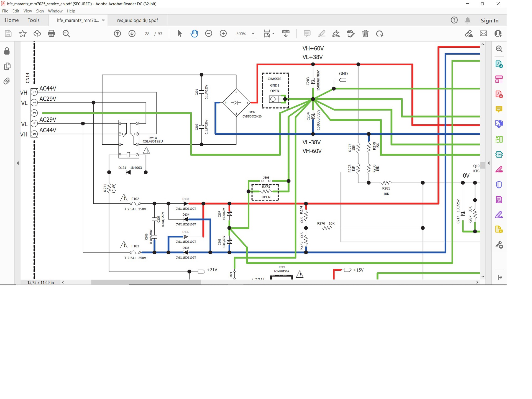Go to previous page arrow
The height and width of the screenshot is (399, 532).
point(117,34)
